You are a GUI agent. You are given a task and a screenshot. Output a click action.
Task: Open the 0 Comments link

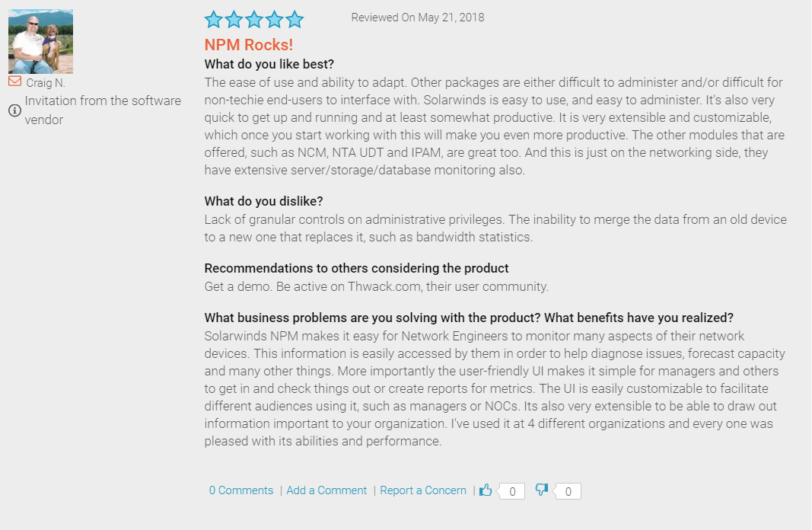(240, 490)
